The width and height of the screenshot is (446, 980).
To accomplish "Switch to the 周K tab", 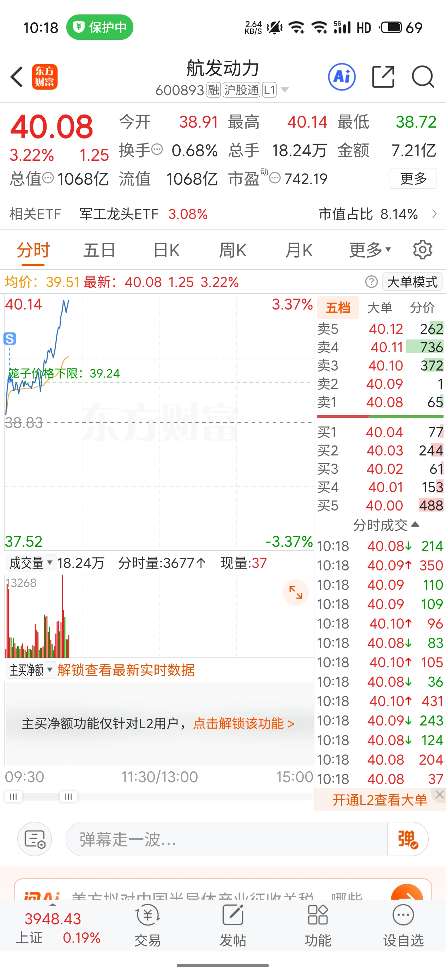I will point(233,250).
